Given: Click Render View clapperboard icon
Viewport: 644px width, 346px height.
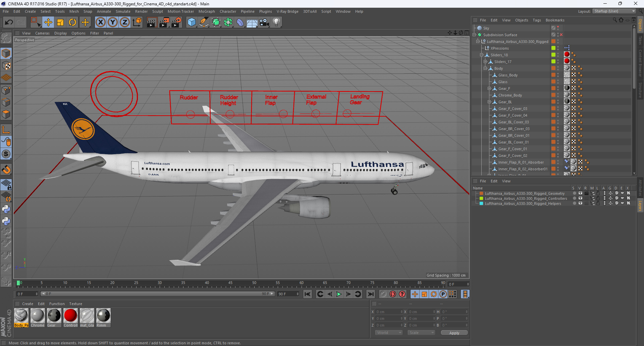Looking at the screenshot, I should (152, 22).
